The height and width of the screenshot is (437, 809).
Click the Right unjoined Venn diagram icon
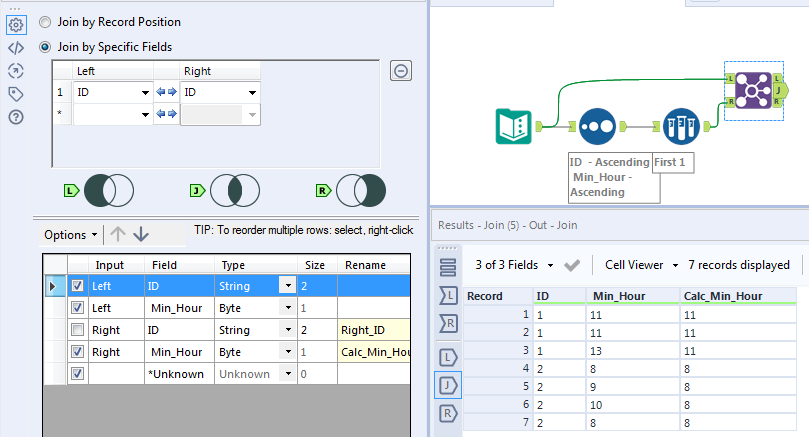click(x=361, y=190)
